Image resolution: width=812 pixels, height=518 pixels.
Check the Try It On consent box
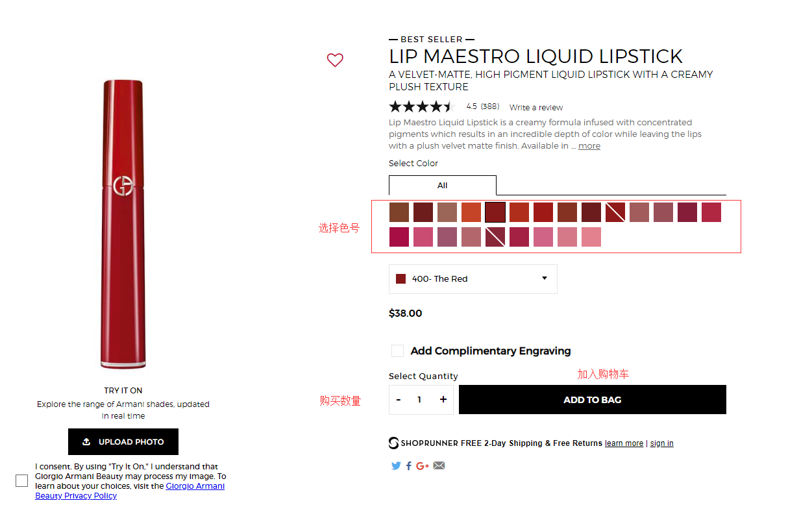(22, 481)
